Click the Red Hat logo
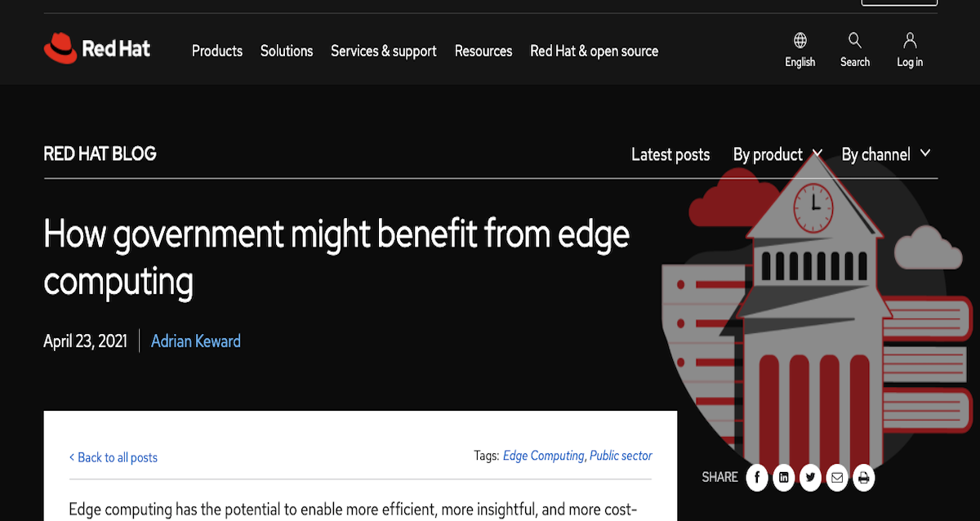 [x=97, y=49]
